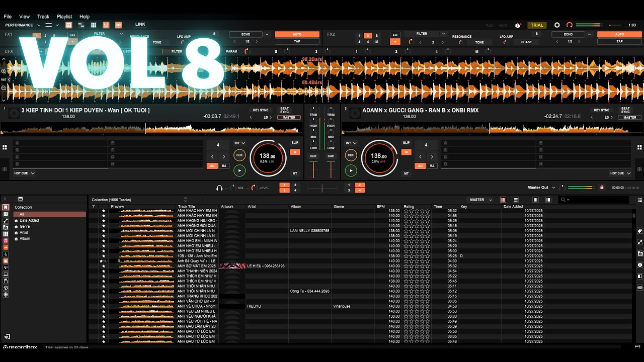Click deck 2 round CUE button
The image size is (644, 362).
[351, 155]
